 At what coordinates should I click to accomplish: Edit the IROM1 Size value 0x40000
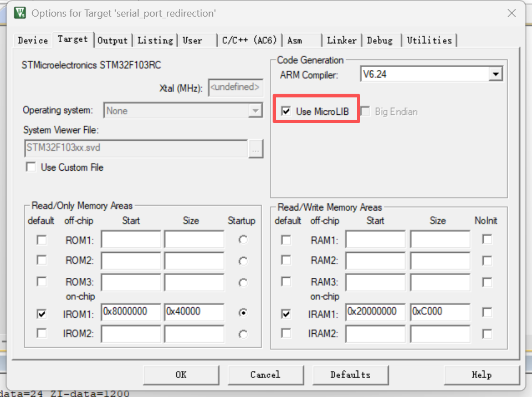194,312
